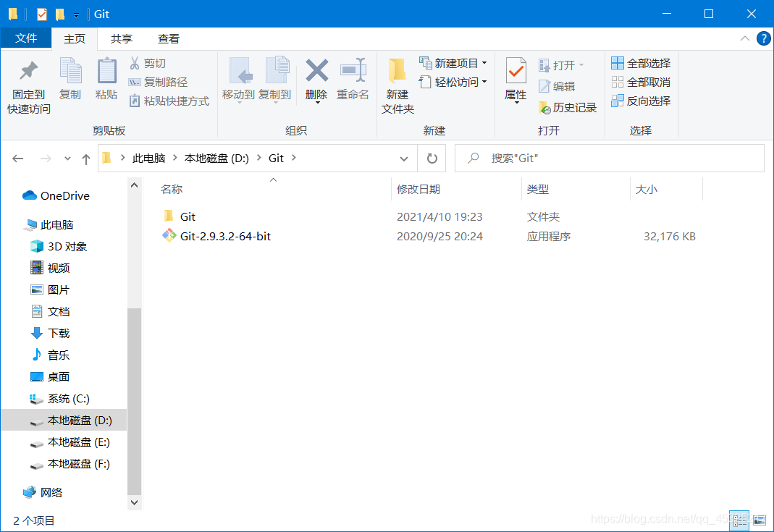Click This PC breadcrumb in address bar
This screenshot has width=774, height=532.
tap(148, 159)
